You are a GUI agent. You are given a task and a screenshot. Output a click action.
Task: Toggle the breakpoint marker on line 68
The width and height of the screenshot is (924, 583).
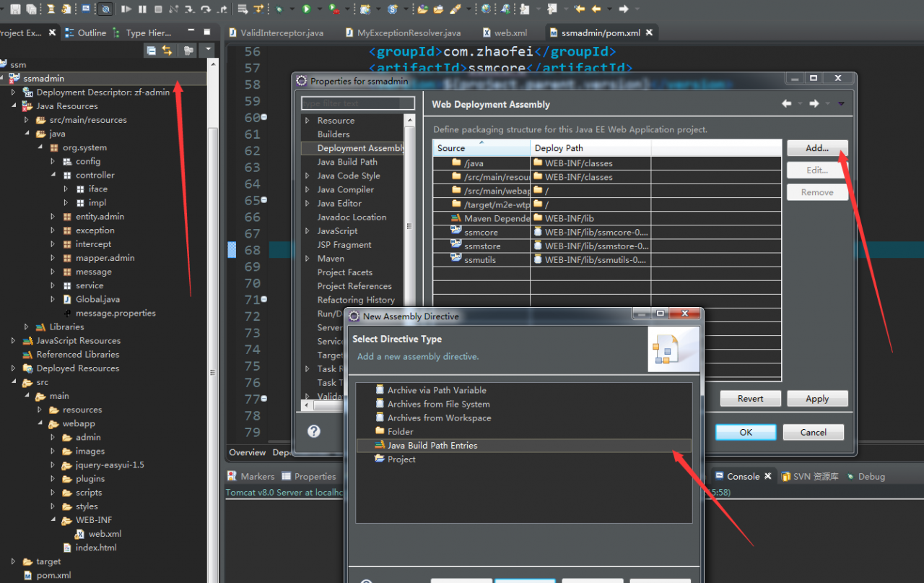(232, 249)
